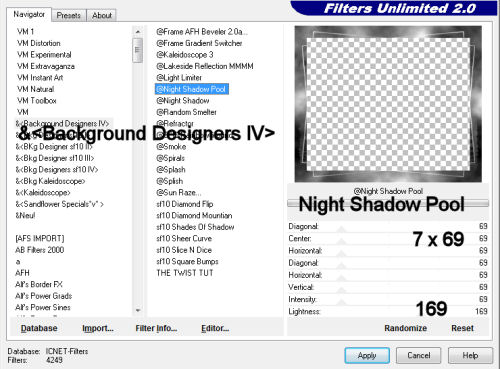Image resolution: width=500 pixels, height=369 pixels.
Task: Choose VM Distortion category
Action: pos(39,43)
